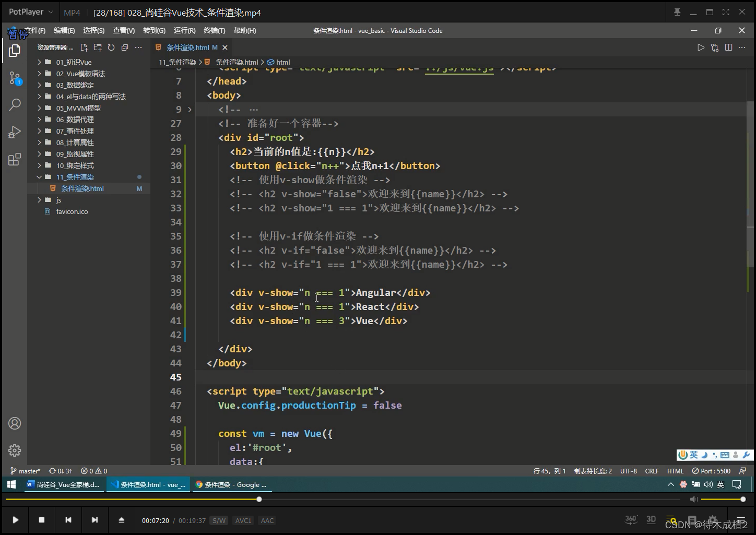Close the 条件渲染.html editor tab
Screen dimensions: 756x535
click(x=225, y=47)
